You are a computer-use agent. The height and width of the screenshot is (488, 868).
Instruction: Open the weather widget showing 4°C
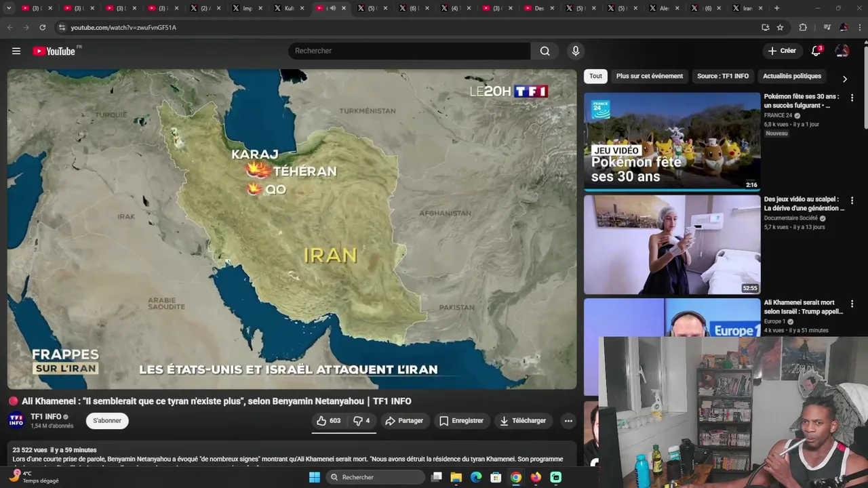[35, 477]
